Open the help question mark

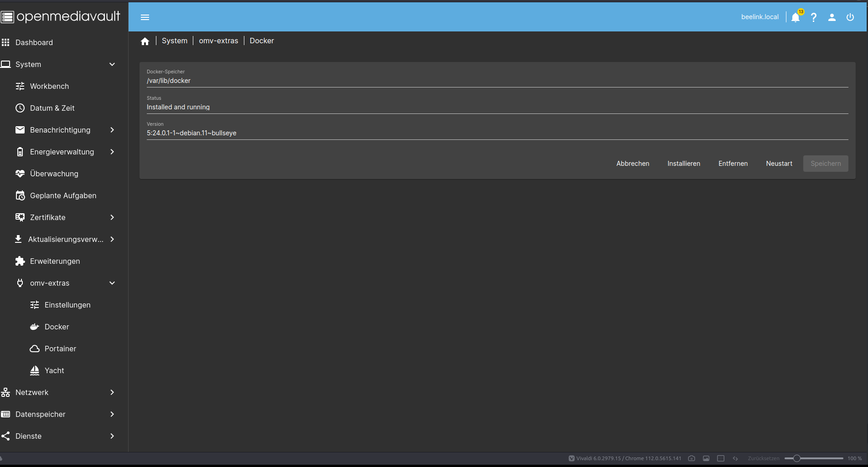814,17
